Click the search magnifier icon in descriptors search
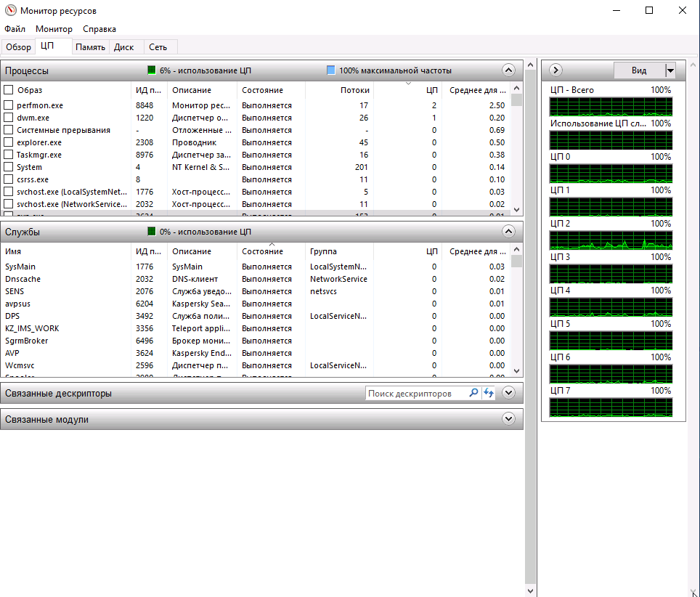The height and width of the screenshot is (597, 700). click(473, 393)
